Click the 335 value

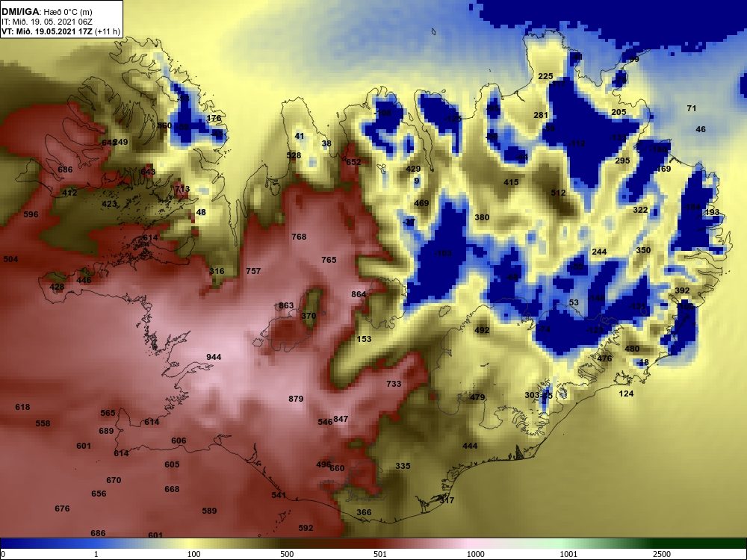coord(403,466)
